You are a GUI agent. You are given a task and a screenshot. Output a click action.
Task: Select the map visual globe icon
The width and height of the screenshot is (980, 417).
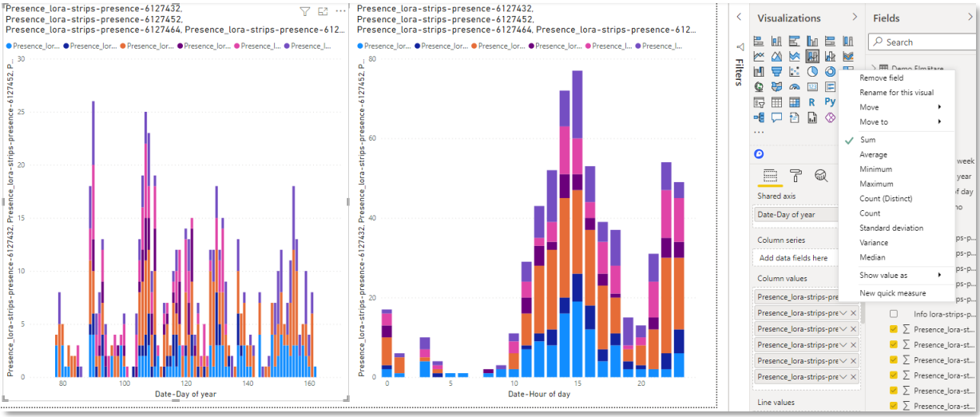click(x=759, y=86)
